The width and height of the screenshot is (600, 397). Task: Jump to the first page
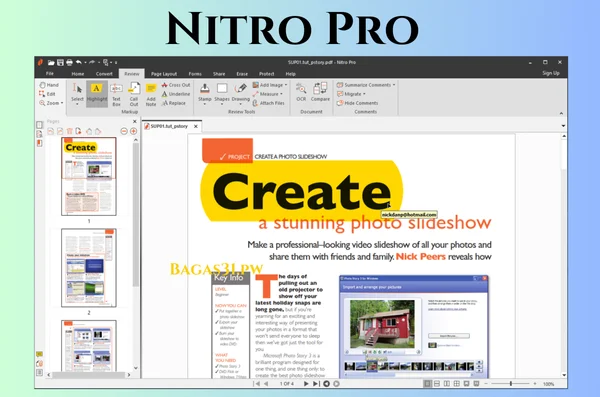[257, 384]
